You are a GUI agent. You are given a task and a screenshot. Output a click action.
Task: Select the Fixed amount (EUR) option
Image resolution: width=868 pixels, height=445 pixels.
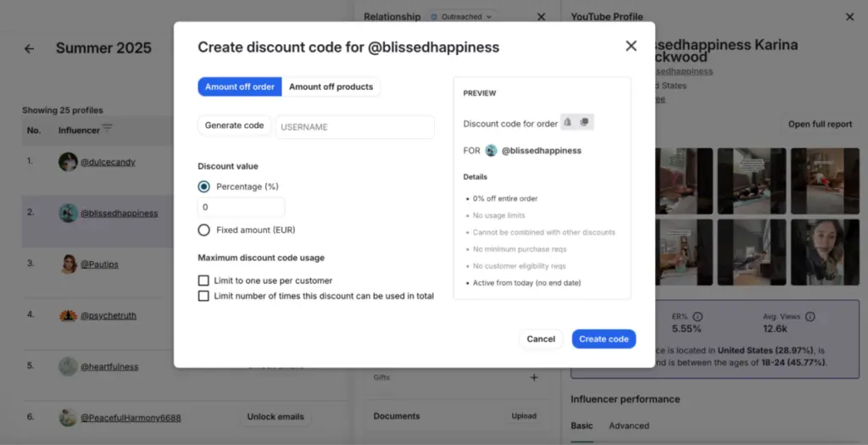203,230
